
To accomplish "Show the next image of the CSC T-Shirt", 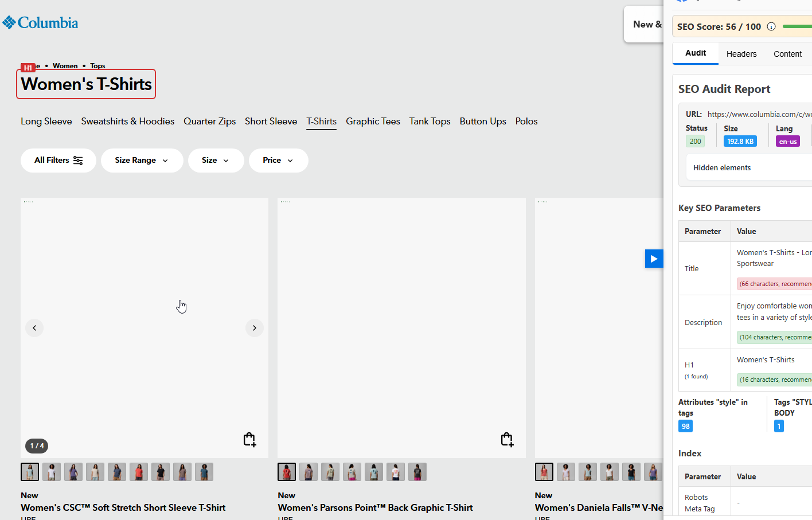I will point(255,328).
